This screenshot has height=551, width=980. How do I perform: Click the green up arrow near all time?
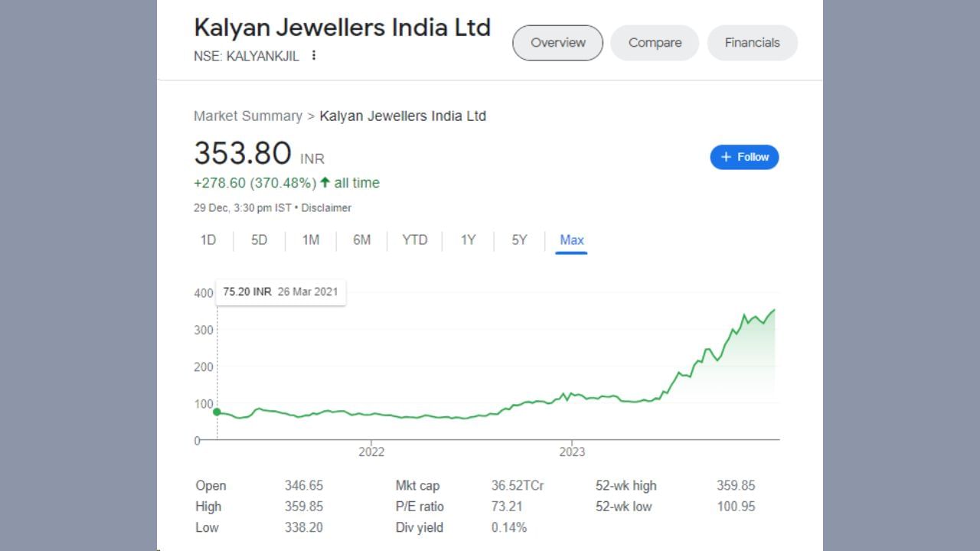pos(325,183)
